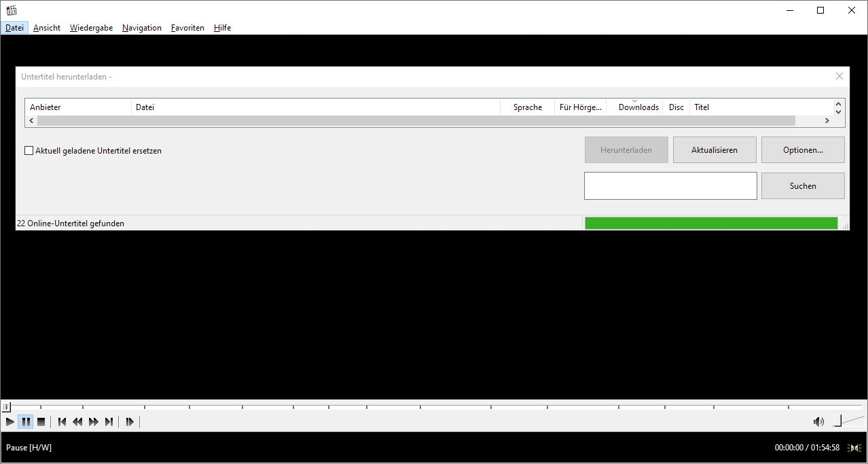868x464 pixels.
Task: Open the Navigation menu
Action: [x=141, y=27]
